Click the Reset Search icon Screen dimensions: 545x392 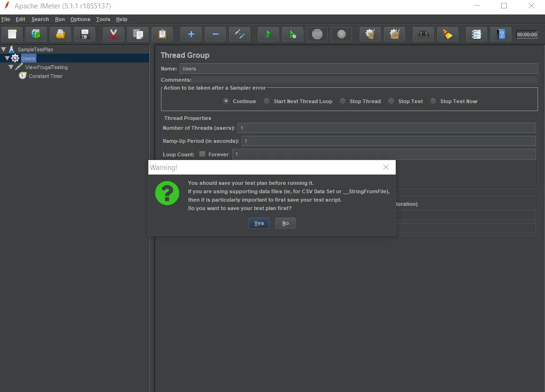[447, 34]
